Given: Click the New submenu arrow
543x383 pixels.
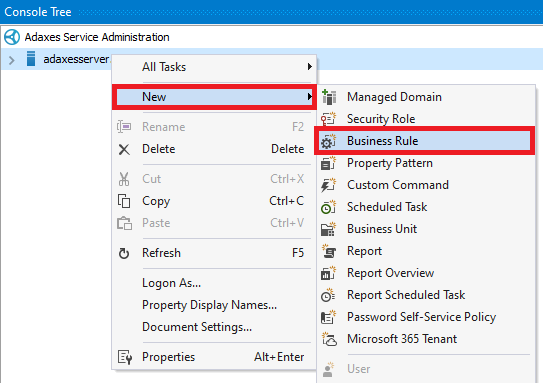Looking at the screenshot, I should coord(310,97).
